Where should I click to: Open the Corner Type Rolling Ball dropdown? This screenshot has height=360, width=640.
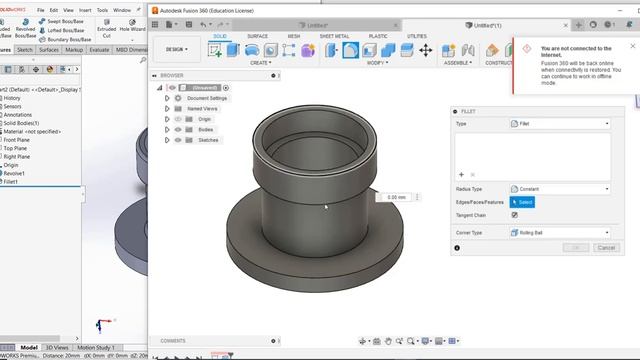click(560, 233)
